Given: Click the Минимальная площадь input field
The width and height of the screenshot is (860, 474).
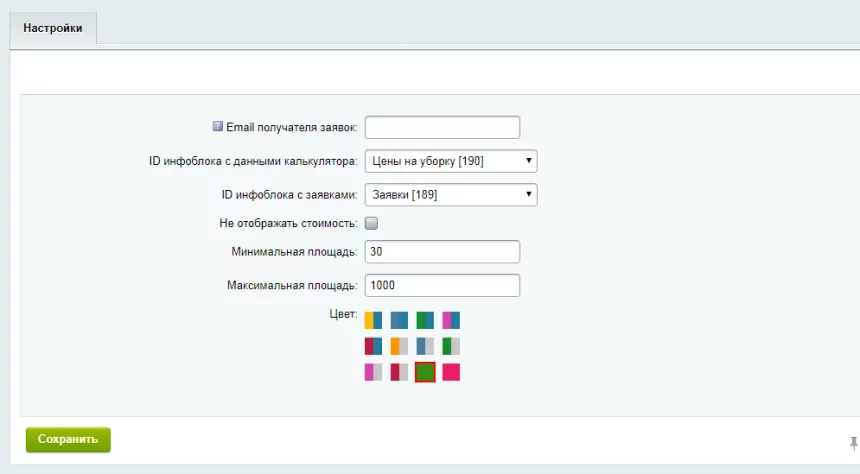Looking at the screenshot, I should (x=442, y=252).
